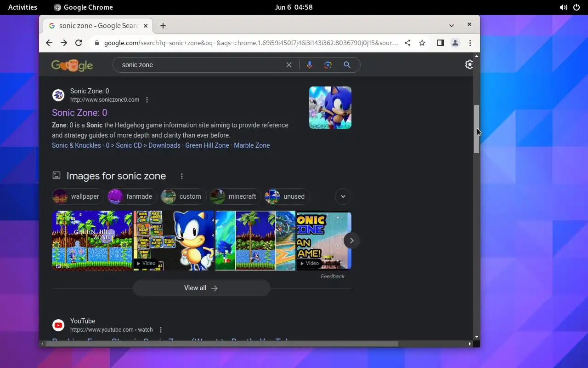
Task: Go back to previous page
Action: click(49, 43)
